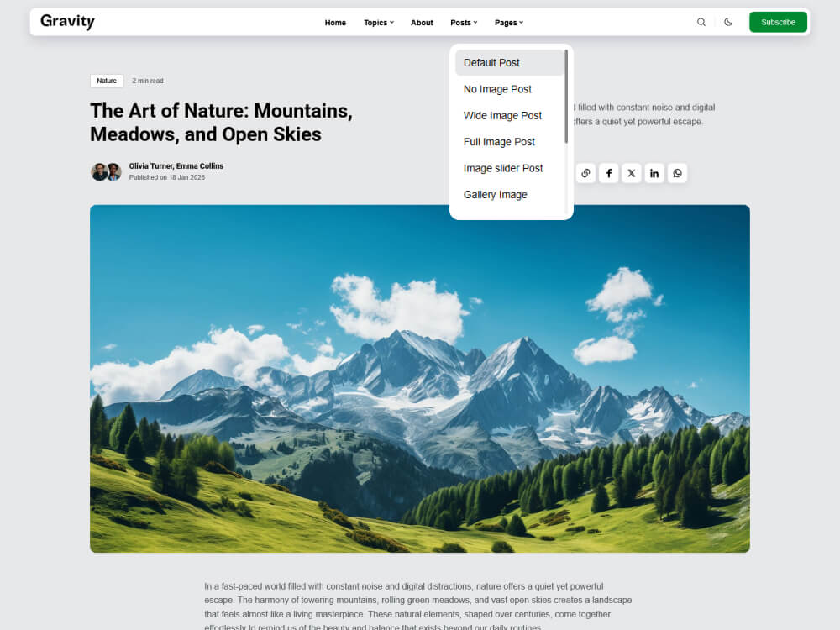Viewport: 840px width, 630px height.
Task: Choose Wide Image Post in the menu
Action: [502, 115]
